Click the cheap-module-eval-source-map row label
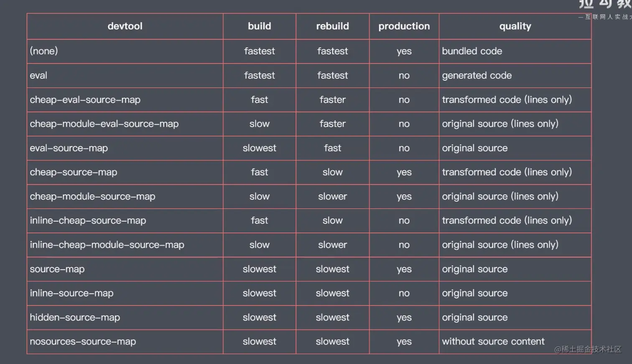This screenshot has height=364, width=632. pos(104,124)
